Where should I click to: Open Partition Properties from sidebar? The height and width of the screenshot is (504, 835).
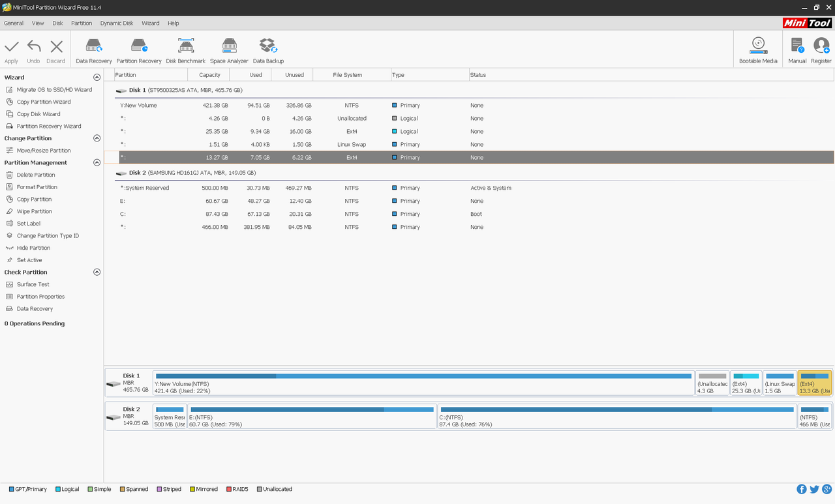point(35,297)
